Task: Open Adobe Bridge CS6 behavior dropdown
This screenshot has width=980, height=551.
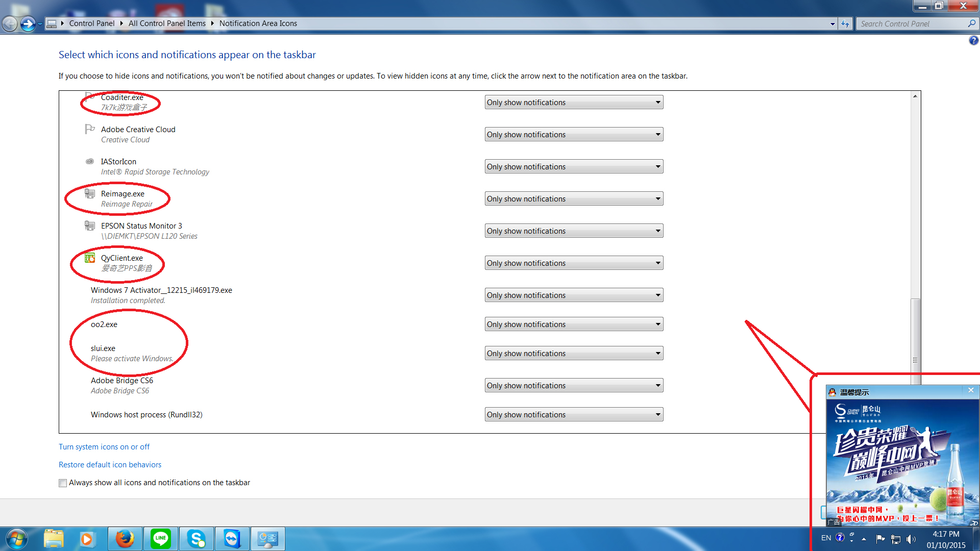Action: click(x=574, y=386)
